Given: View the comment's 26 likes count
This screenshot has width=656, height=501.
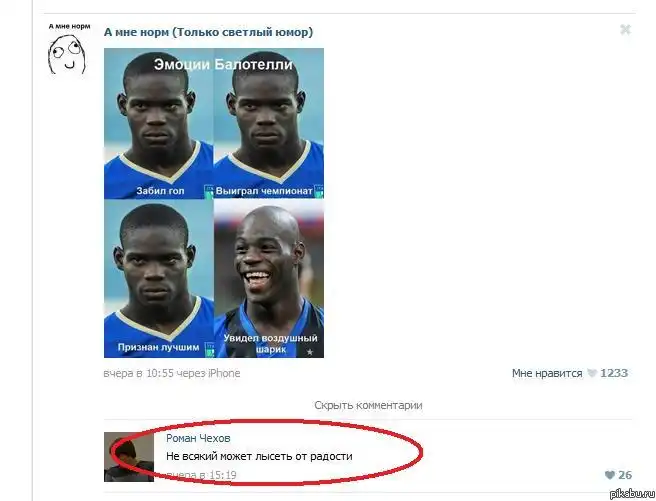Looking at the screenshot, I should click(625, 475).
